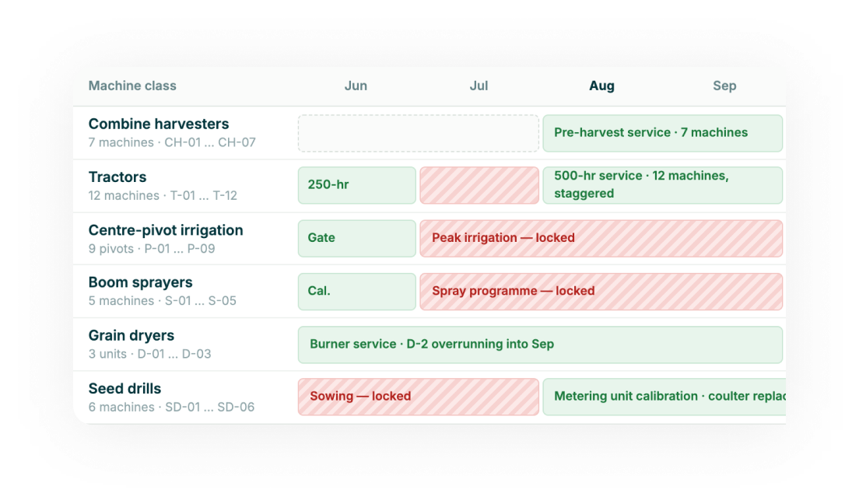Open the 500-hr service staggered bar
Viewport: 859px width, 504px height.
point(662,185)
